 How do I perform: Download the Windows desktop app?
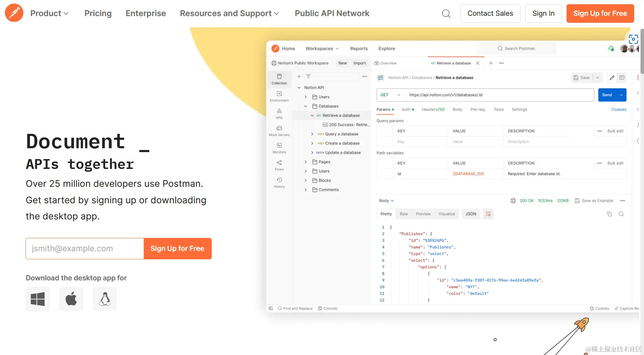[38, 299]
